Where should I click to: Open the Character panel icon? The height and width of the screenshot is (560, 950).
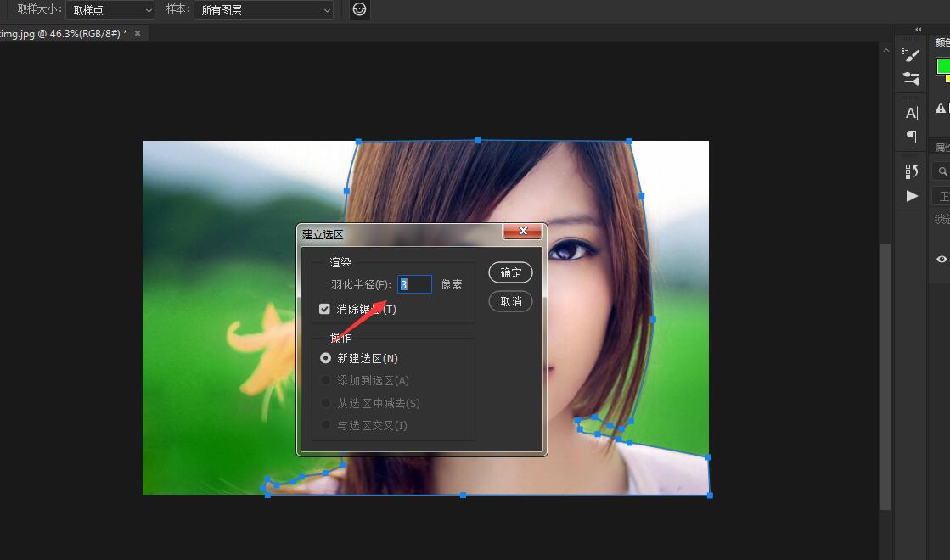[911, 113]
